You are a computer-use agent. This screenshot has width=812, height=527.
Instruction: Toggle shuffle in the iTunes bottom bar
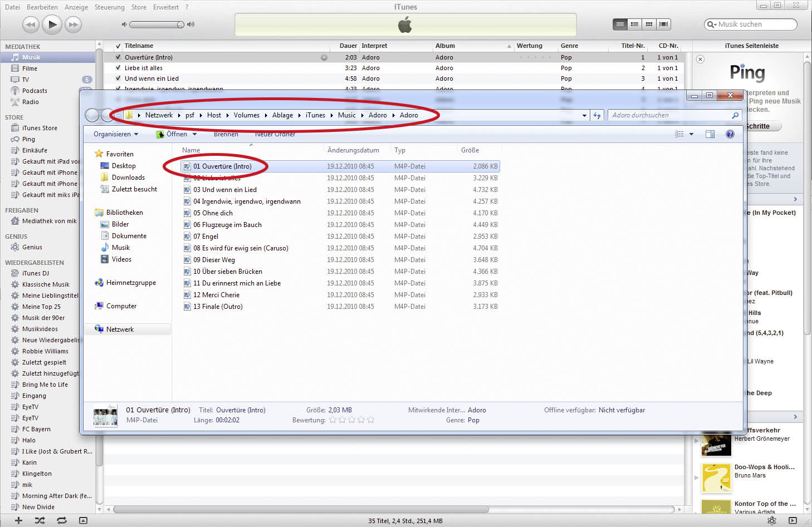click(x=40, y=520)
